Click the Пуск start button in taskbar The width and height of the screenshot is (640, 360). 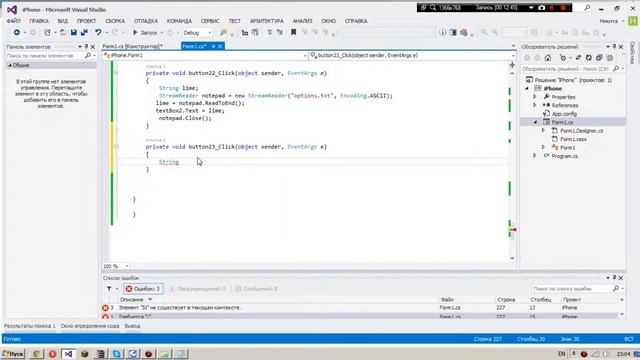pyautogui.click(x=13, y=354)
